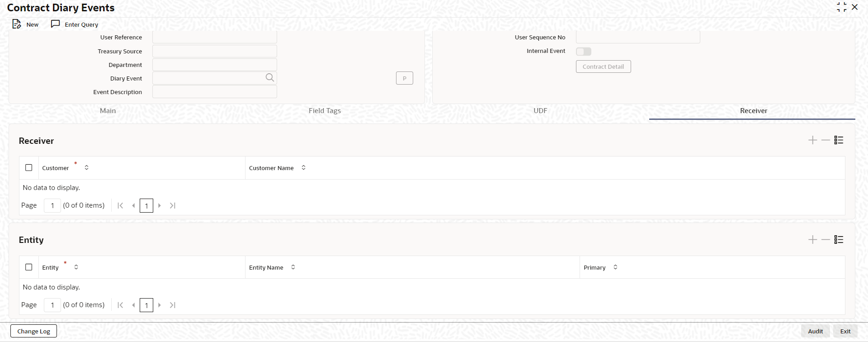Open single view for the Entity table
The height and width of the screenshot is (342, 868).
[x=839, y=240]
